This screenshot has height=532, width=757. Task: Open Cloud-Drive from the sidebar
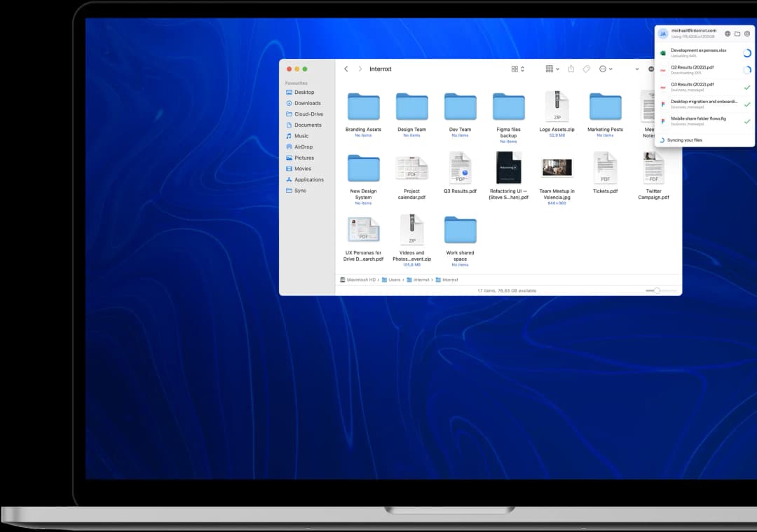[308, 114]
